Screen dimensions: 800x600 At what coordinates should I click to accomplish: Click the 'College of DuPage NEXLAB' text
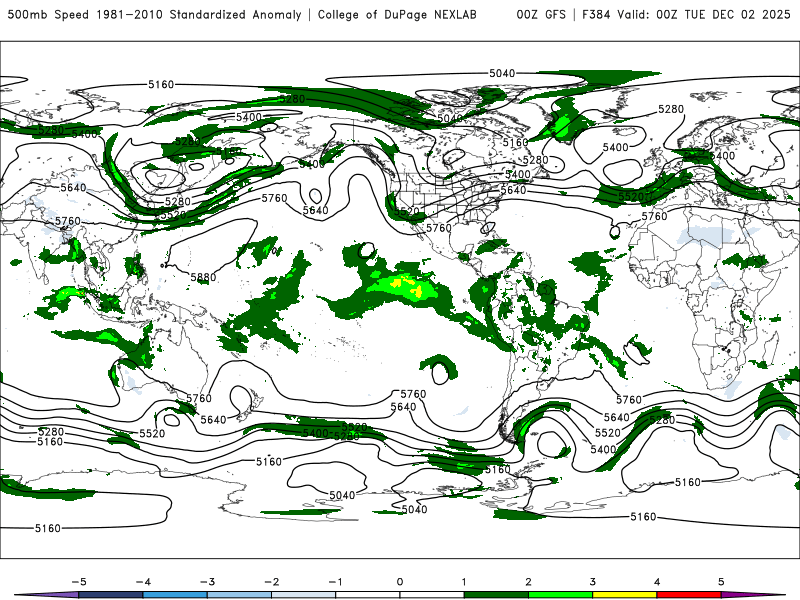click(397, 14)
